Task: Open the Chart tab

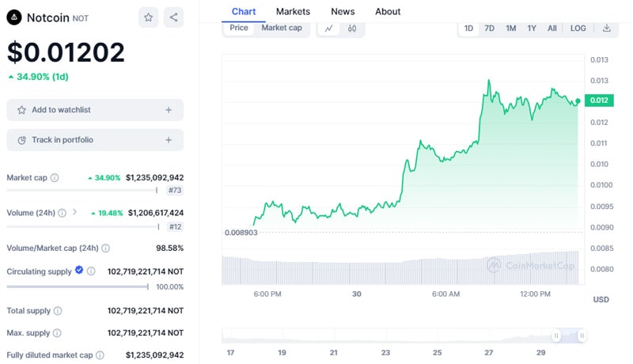Action: [x=244, y=12]
